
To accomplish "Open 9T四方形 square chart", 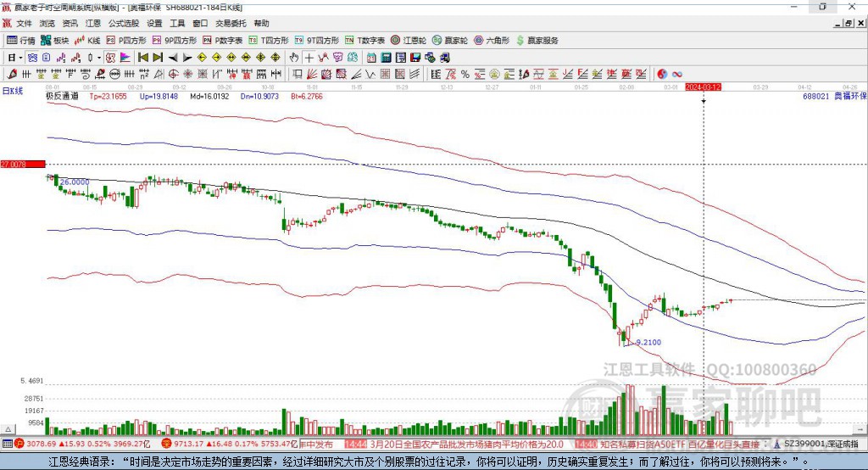I will pos(317,41).
